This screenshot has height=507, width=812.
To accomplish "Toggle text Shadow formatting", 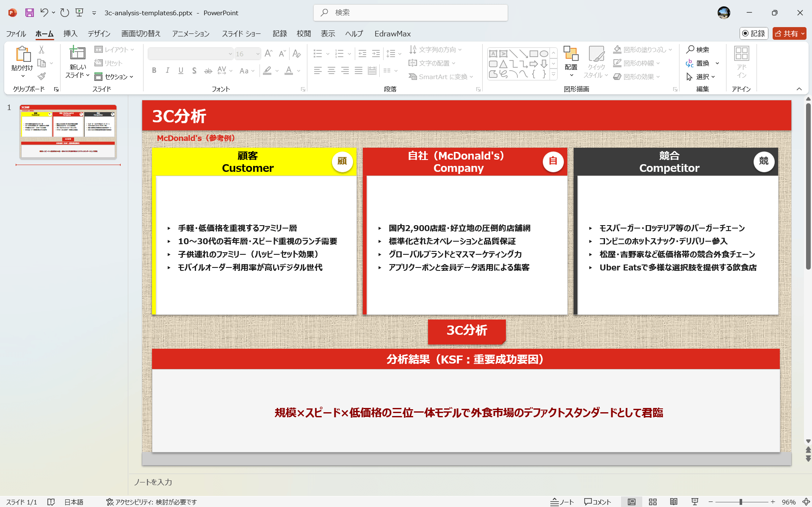I will (x=194, y=71).
